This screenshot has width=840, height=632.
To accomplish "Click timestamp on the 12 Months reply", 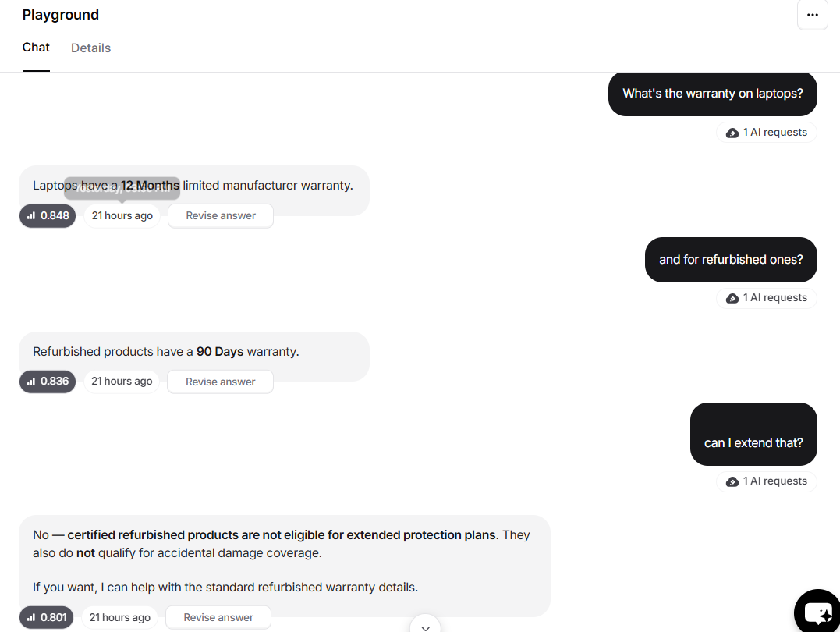I will [x=122, y=216].
